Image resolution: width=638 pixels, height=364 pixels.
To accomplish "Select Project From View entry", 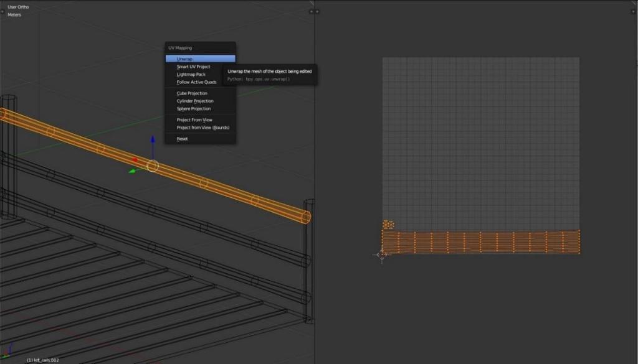I will tap(200, 120).
